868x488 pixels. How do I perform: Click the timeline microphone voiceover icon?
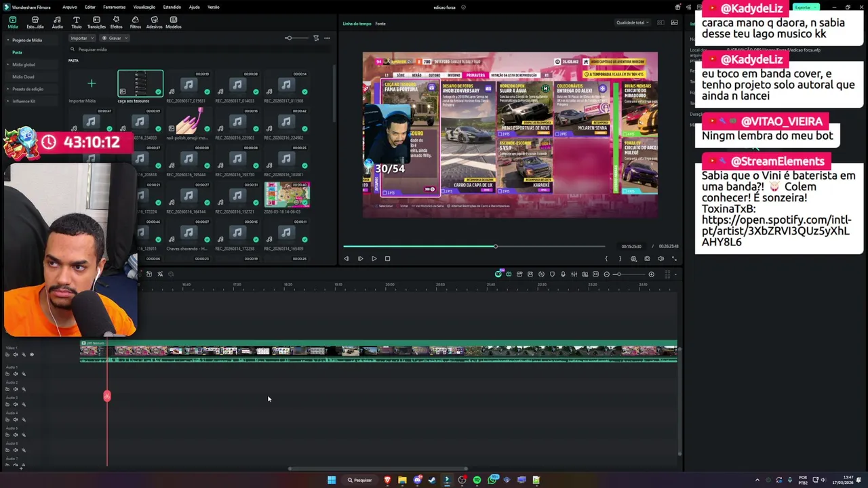(x=563, y=274)
